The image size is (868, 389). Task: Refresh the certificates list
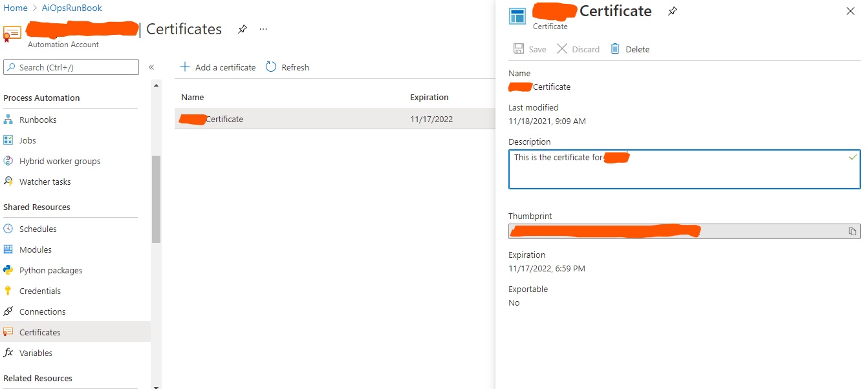point(287,67)
